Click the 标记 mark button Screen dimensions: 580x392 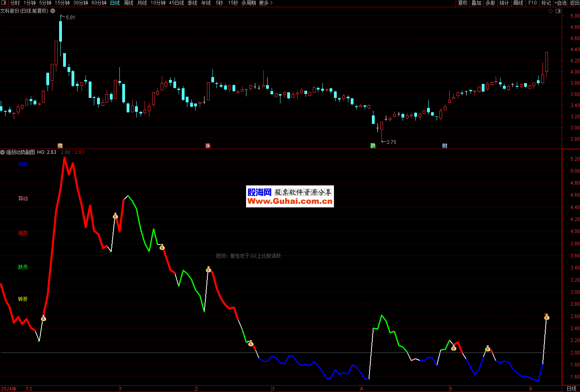pos(546,3)
